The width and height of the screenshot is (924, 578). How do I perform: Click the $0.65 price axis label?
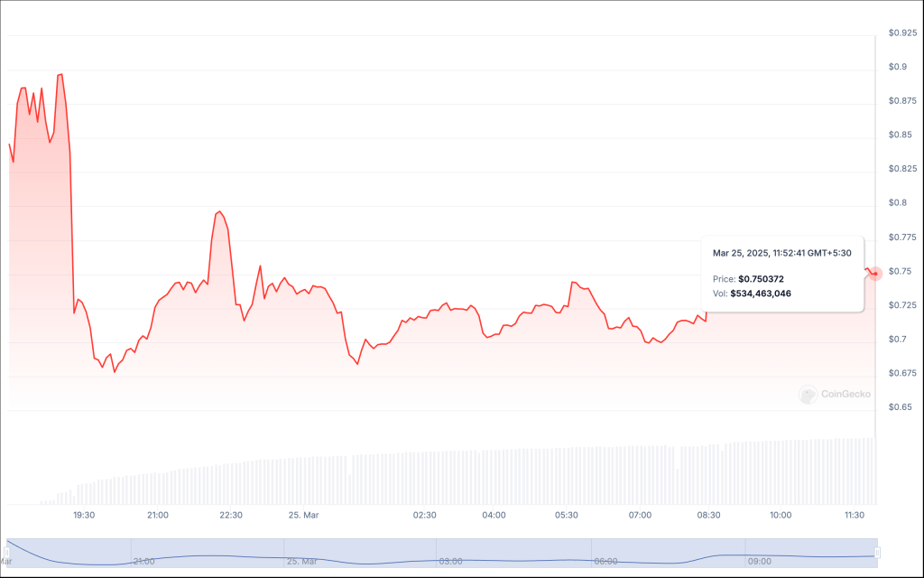[x=901, y=407]
